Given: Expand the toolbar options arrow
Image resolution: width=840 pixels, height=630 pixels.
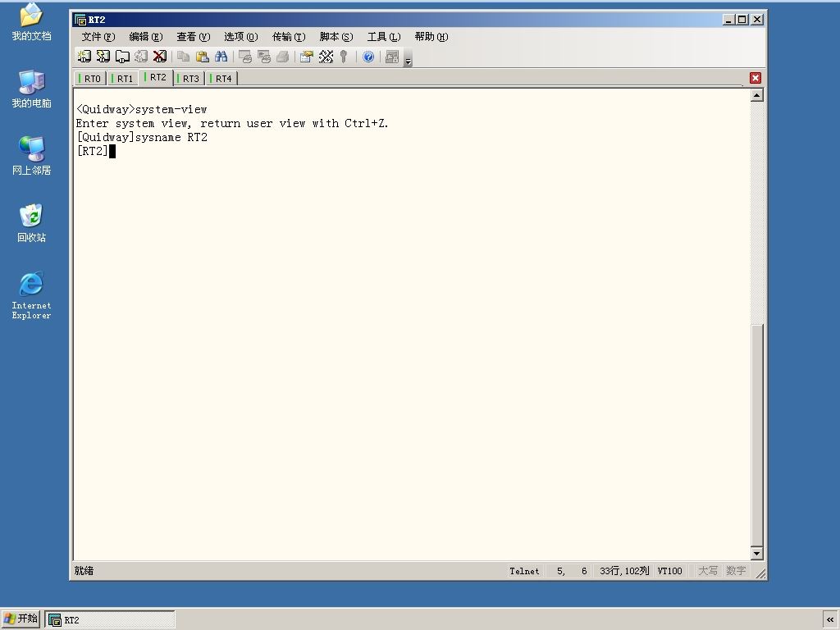Looking at the screenshot, I should click(x=409, y=60).
